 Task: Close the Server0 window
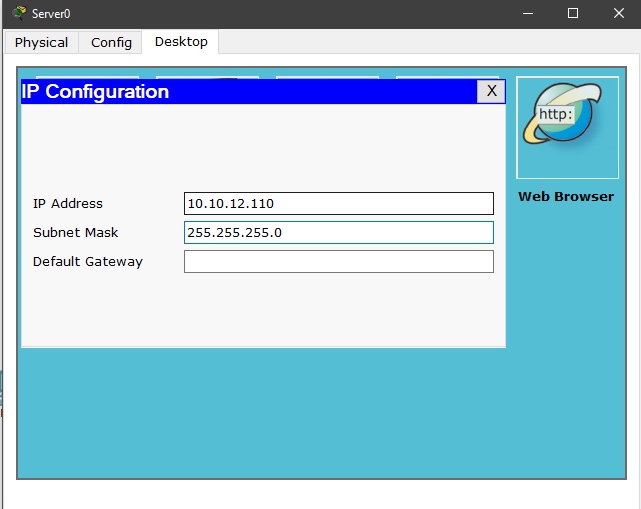[x=619, y=13]
